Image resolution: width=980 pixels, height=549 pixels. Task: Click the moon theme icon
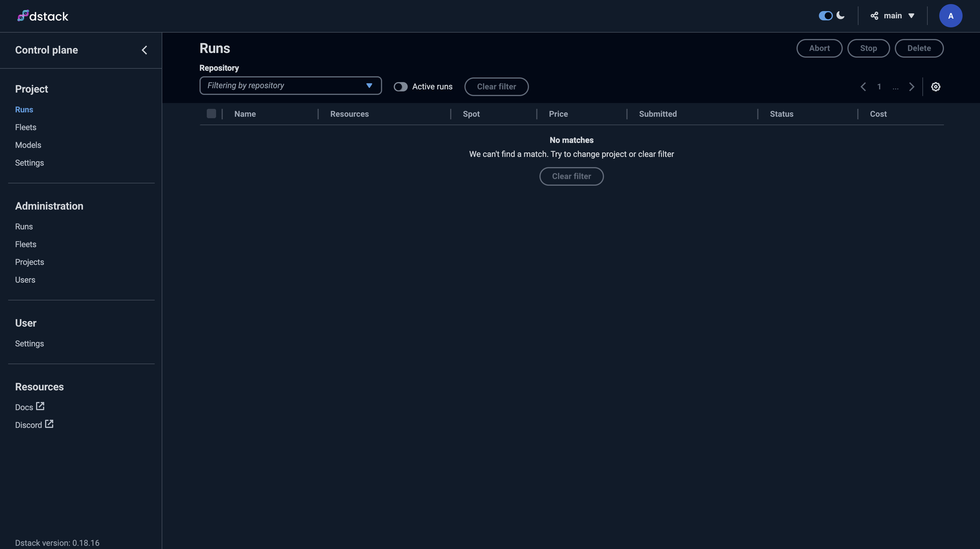pos(841,16)
